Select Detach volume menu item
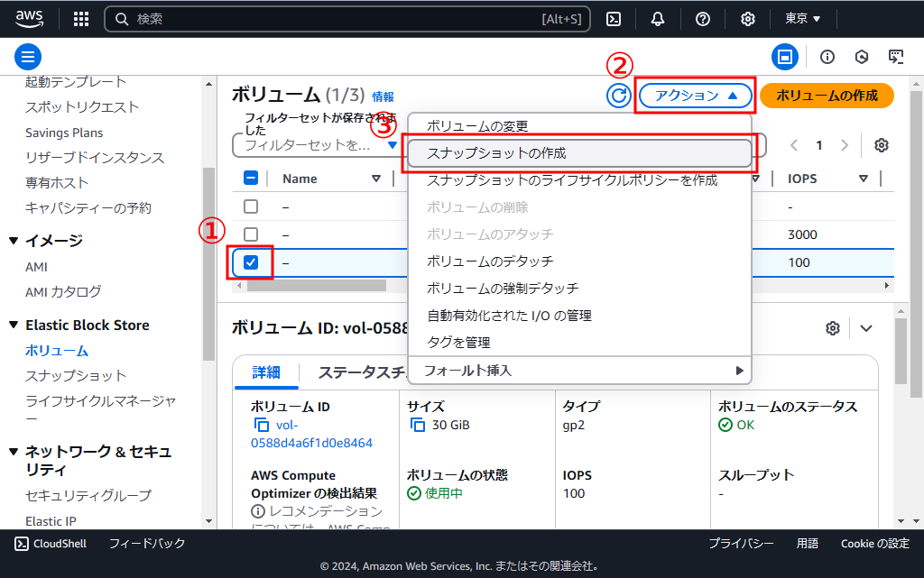The height and width of the screenshot is (578, 924). (x=580, y=261)
